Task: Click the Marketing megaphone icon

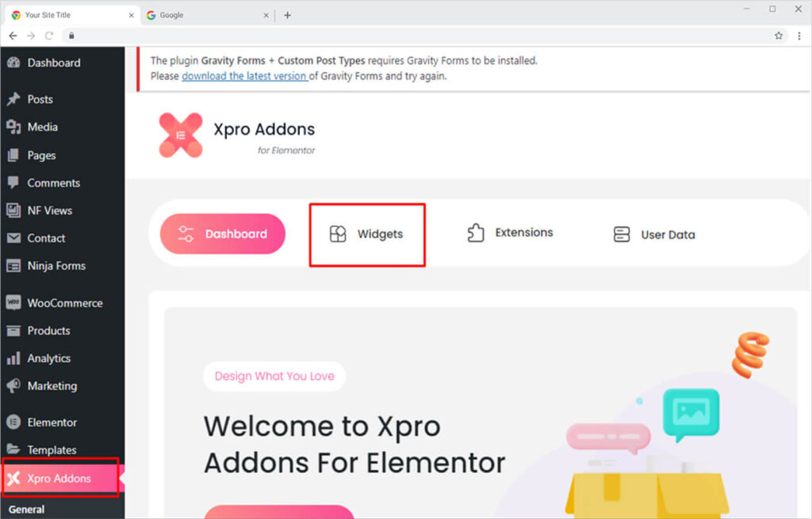Action: click(x=13, y=386)
